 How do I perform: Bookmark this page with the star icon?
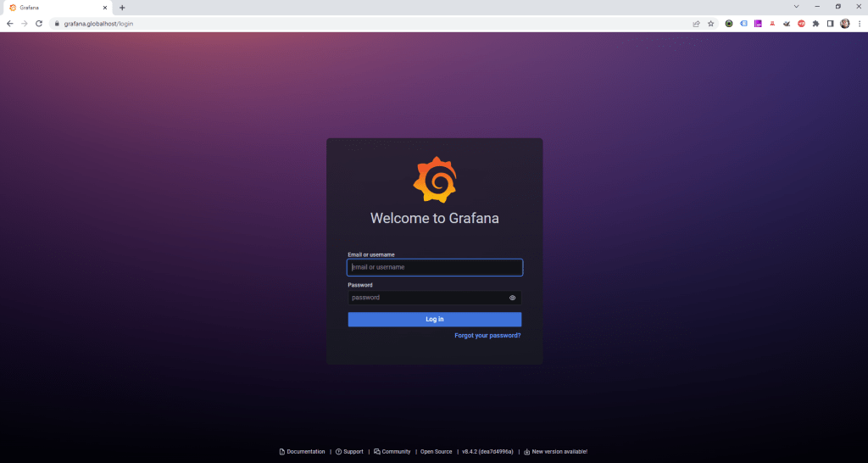pos(711,24)
